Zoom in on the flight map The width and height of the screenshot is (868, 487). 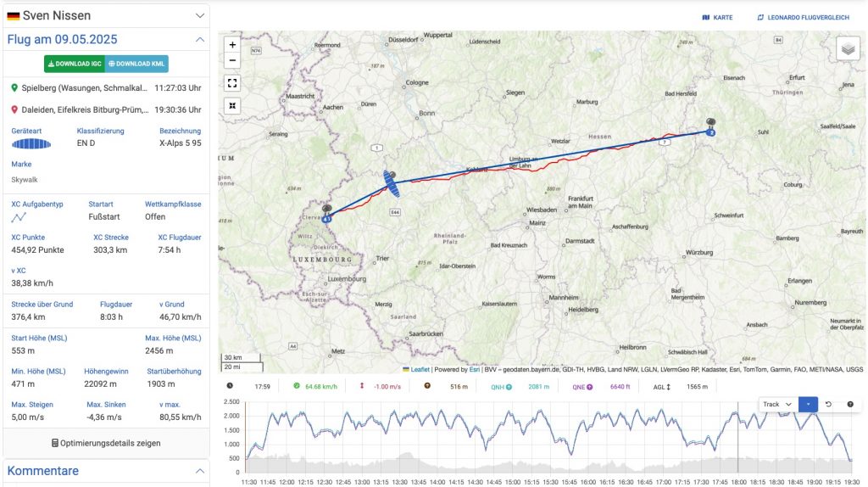(232, 44)
